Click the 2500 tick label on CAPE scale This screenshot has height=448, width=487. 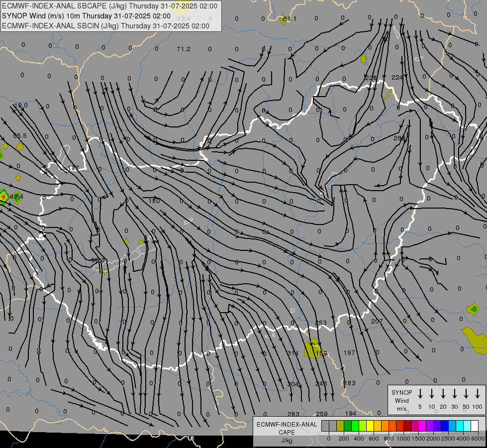[448, 439]
